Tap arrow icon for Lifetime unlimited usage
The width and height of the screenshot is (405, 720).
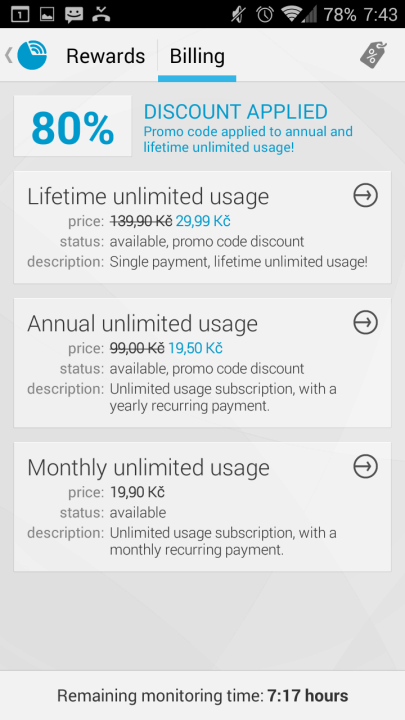pos(366,196)
